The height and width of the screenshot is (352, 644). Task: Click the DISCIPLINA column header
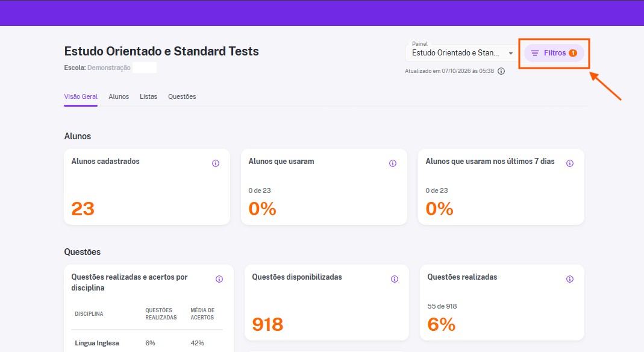click(89, 314)
